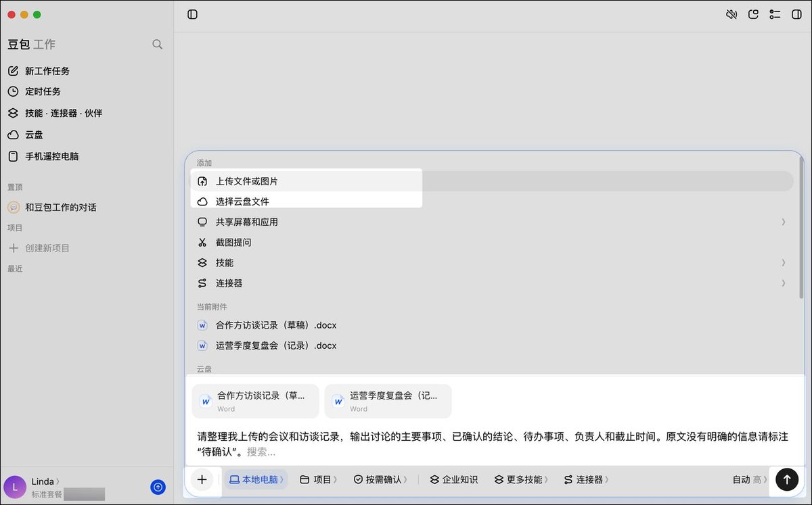Open the 自动 高 mode dropdown
Image resolution: width=812 pixels, height=505 pixels.
coord(750,479)
